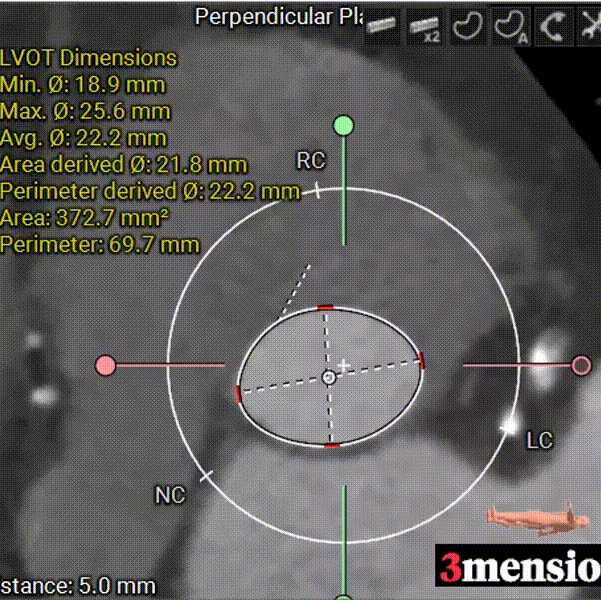
Task: Click the NC cusp label
Action: point(169,495)
